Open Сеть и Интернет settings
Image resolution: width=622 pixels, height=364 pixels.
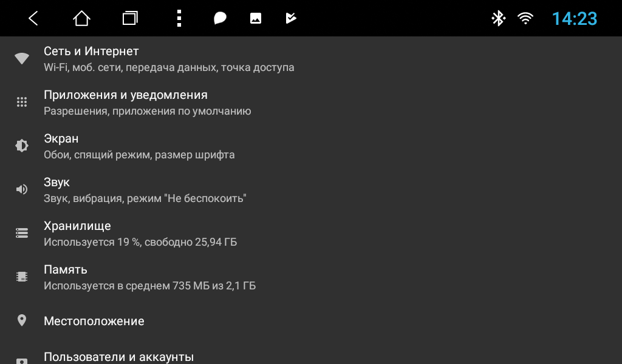click(x=311, y=59)
